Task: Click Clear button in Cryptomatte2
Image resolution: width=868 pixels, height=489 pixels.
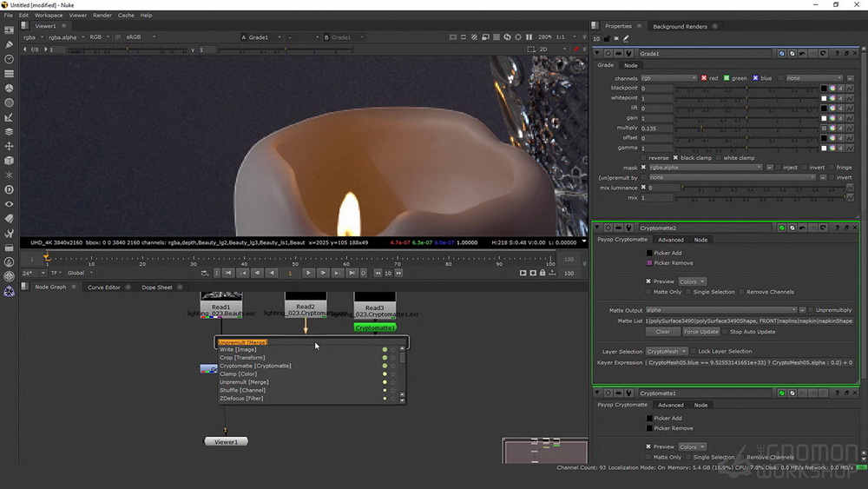Action: click(662, 332)
